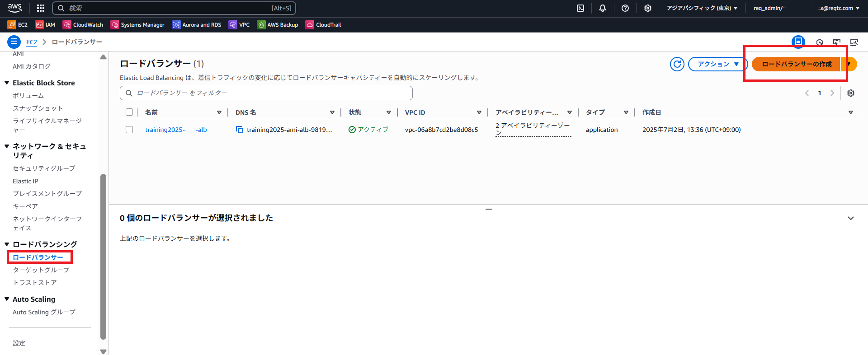The image size is (868, 355).
Task: Tick the checkbox for the training2025 load balancer row
Action: (129, 130)
